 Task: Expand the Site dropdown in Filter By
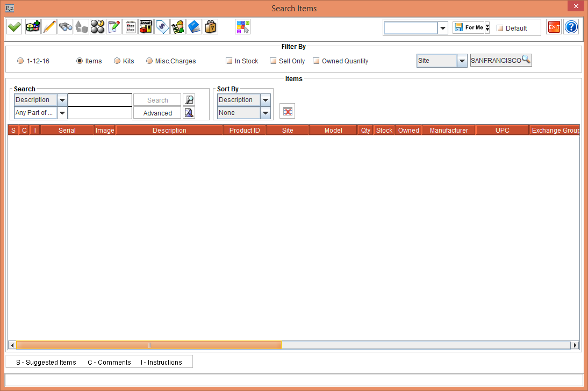click(462, 61)
